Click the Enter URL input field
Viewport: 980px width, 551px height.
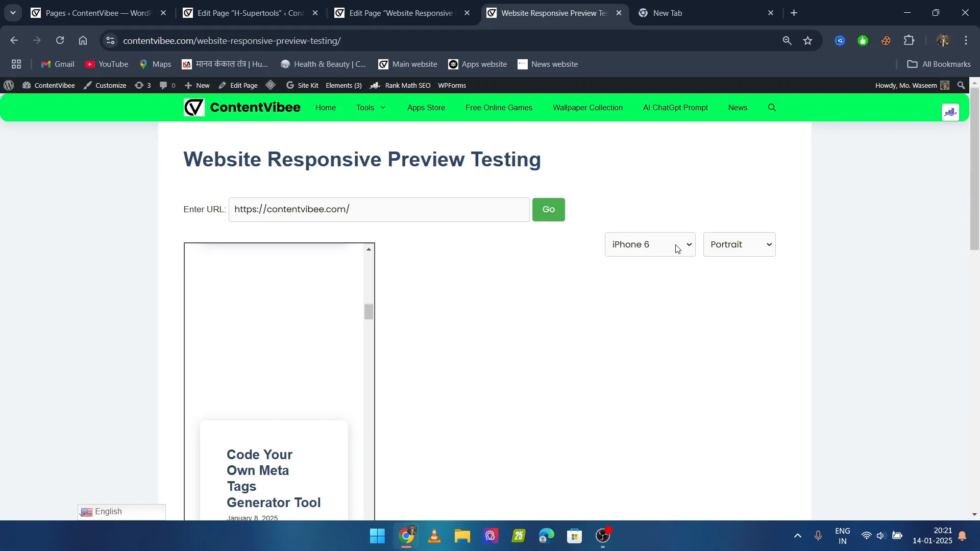coord(379,210)
